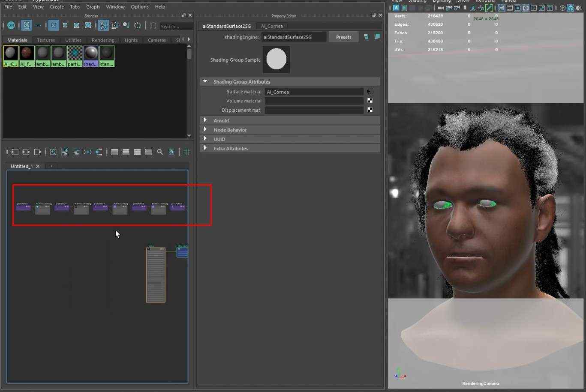The height and width of the screenshot is (392, 586).
Task: Select the stan... dark material swatch
Action: [107, 56]
